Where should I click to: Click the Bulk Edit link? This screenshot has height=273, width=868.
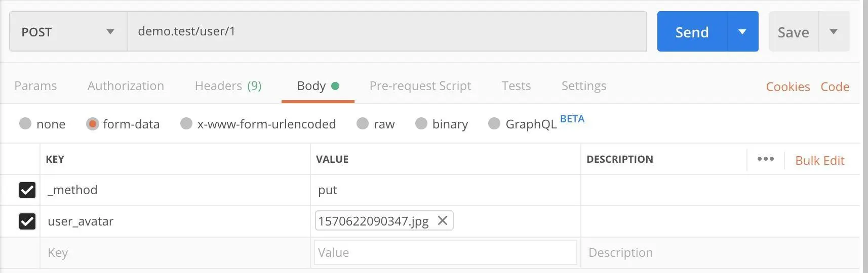tap(819, 161)
